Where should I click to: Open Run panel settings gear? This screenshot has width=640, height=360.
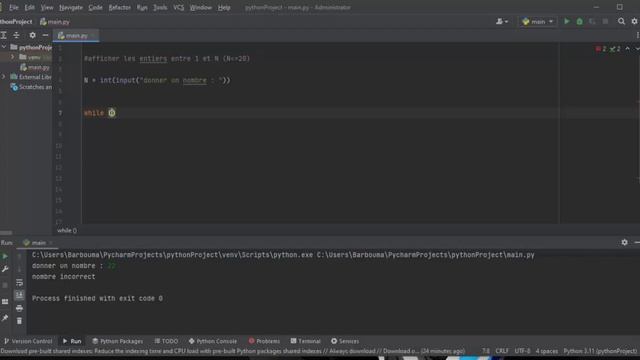click(x=624, y=242)
